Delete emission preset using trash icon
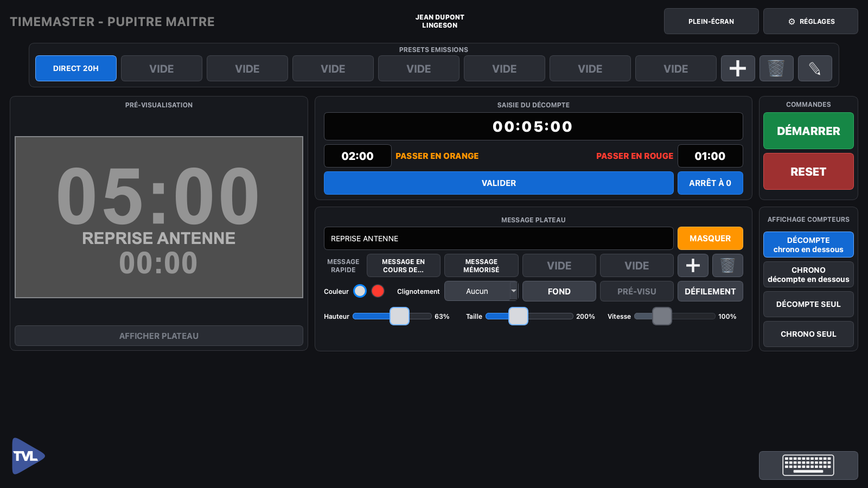Image resolution: width=868 pixels, height=488 pixels. coord(776,68)
